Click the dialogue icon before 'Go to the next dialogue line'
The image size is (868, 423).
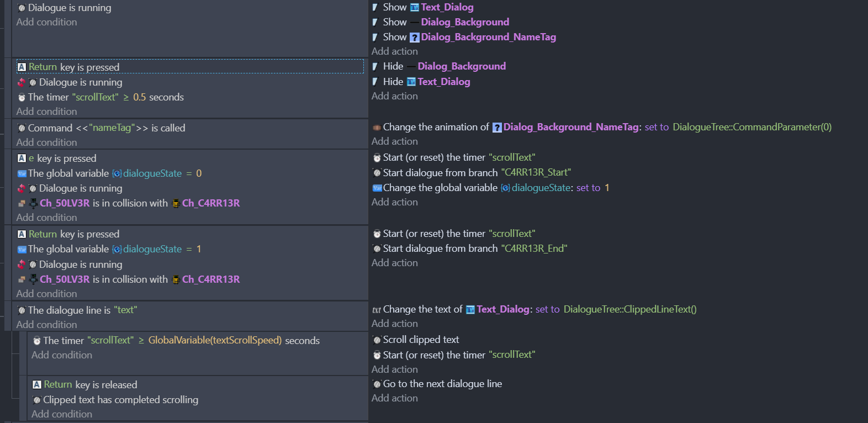pos(377,384)
